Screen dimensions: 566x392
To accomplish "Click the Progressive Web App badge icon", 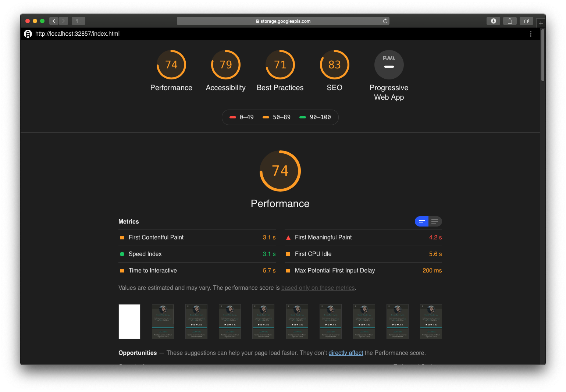I will click(389, 65).
